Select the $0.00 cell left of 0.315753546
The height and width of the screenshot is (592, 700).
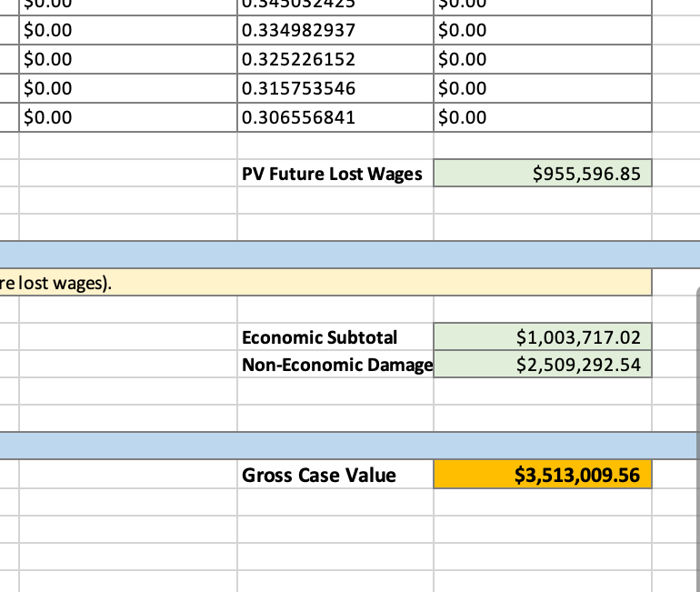[127, 89]
